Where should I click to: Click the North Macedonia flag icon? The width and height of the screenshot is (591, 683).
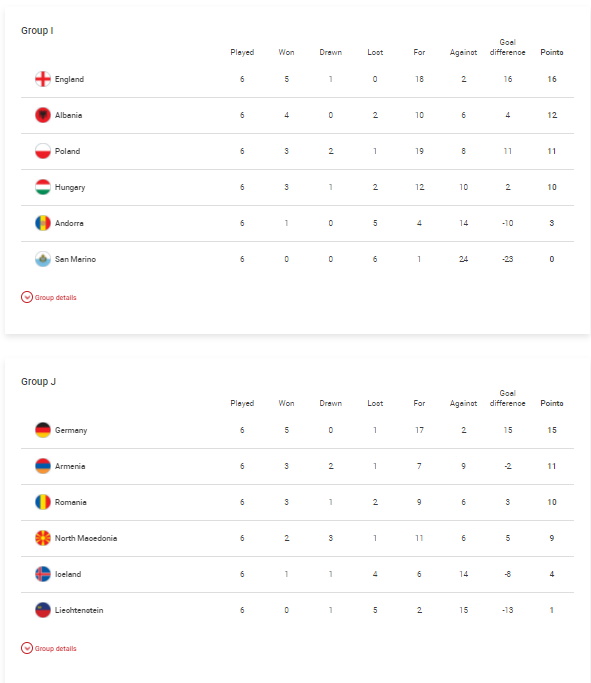(x=43, y=538)
